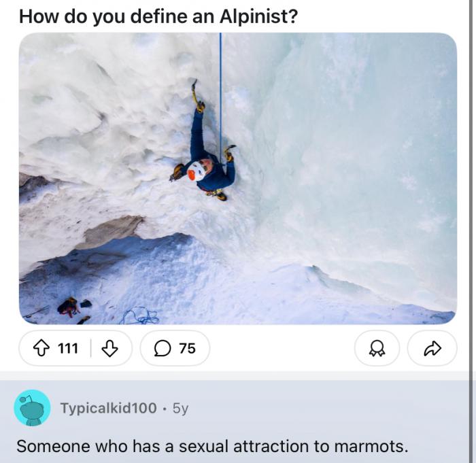Click the 5y comment timestamp
Viewport: 476px width, 463px height.
pyautogui.click(x=181, y=409)
